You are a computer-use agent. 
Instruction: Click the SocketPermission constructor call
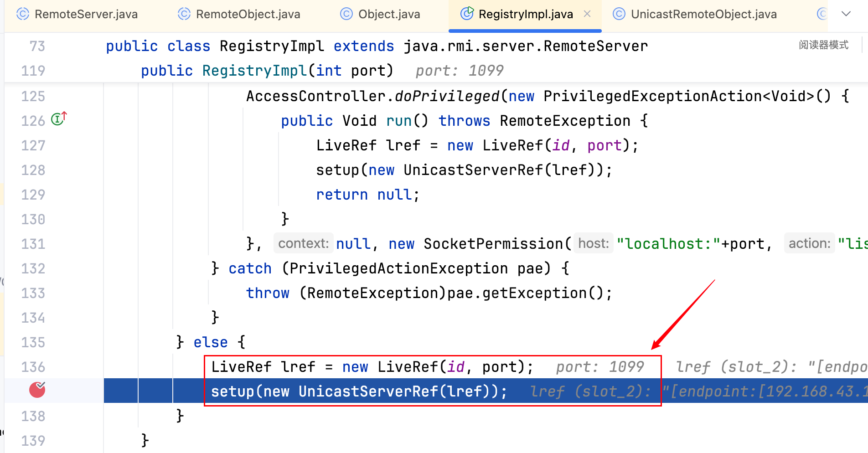(493, 244)
